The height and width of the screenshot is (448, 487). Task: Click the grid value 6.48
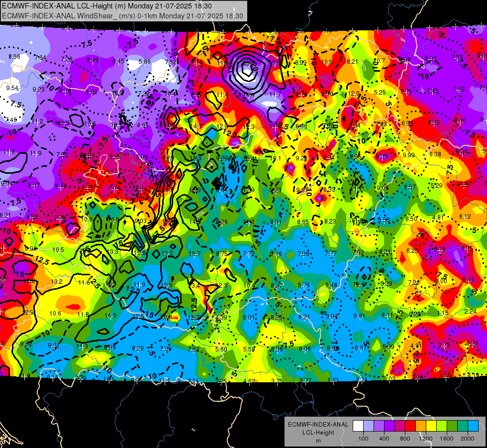pos(331,285)
